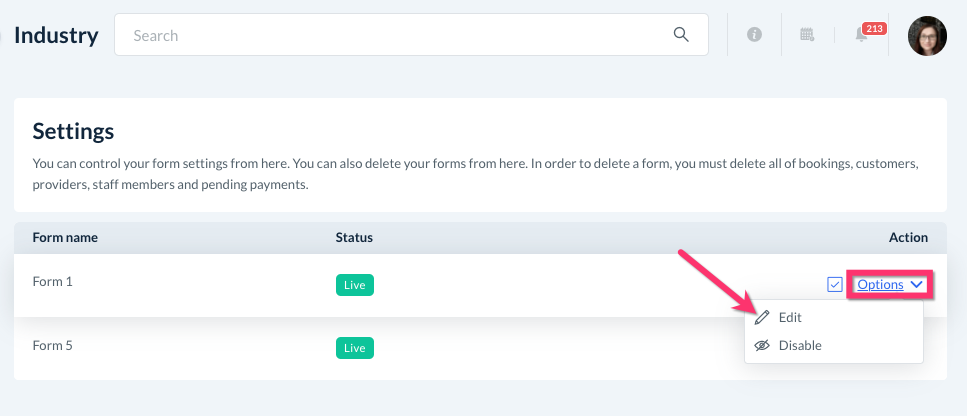Open the user profile avatar
Viewport: 967px width, 416px height.
[x=926, y=36]
